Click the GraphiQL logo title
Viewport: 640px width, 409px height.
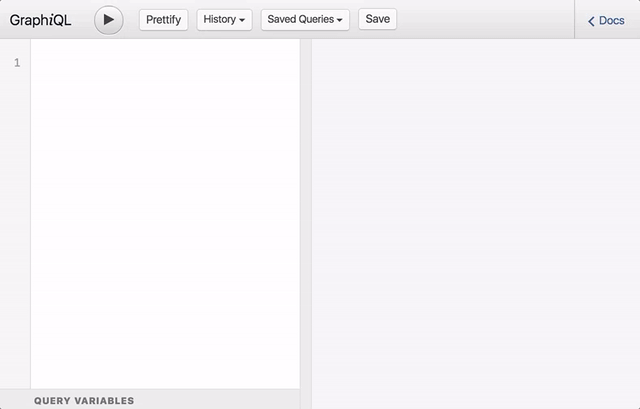[x=41, y=20]
